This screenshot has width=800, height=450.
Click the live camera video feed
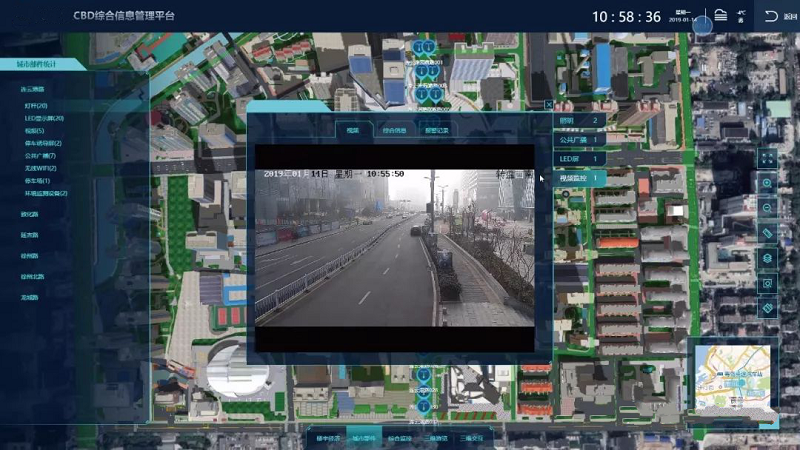[393, 246]
